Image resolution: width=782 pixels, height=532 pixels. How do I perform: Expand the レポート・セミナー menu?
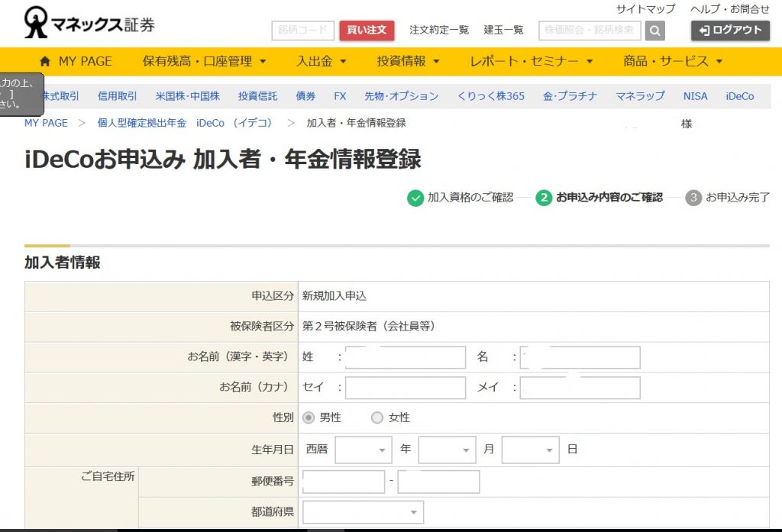click(532, 61)
